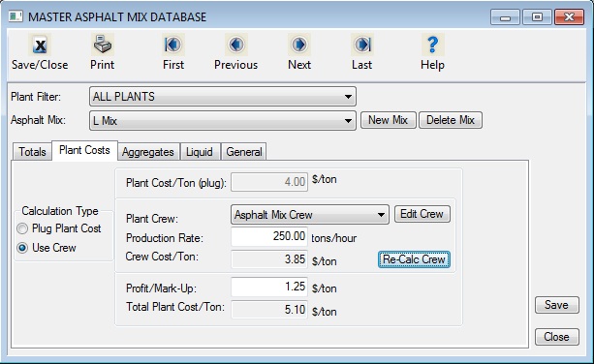Print the asphalt mix record
Screen dimensions: 594x364
pyautogui.click(x=103, y=45)
